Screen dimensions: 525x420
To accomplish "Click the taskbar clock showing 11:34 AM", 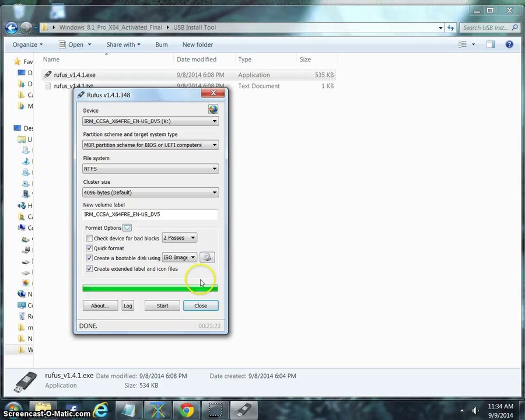I will [501, 406].
